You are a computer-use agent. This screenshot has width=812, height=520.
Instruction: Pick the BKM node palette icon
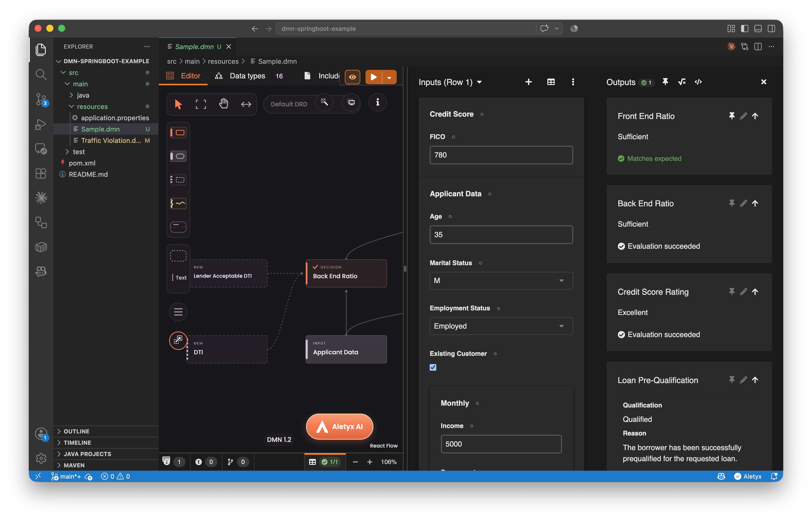[178, 180]
